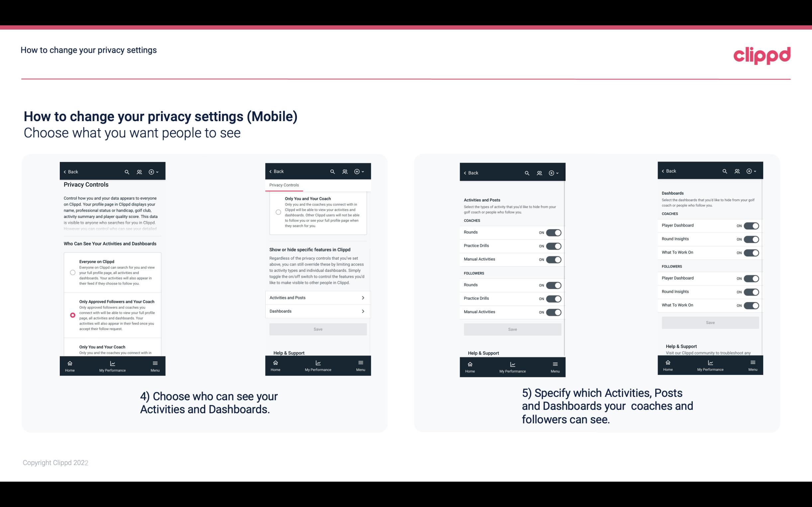Screen dimensions: 812x507
Task: Tap the Back arrow icon on first screen
Action: point(65,172)
